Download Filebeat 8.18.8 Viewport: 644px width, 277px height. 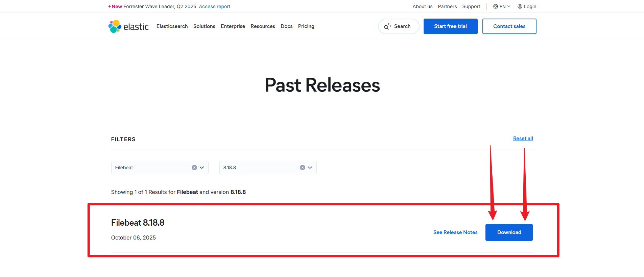[509, 232]
